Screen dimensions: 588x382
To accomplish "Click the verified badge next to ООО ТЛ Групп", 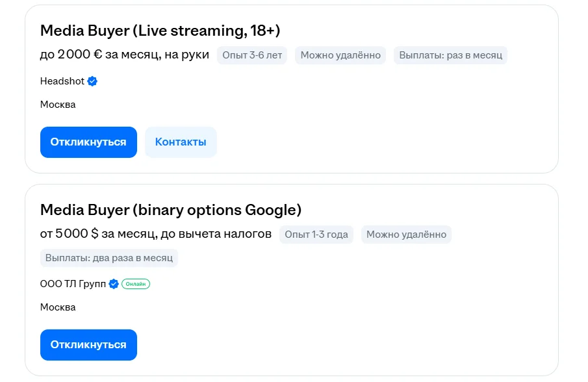I will [x=114, y=284].
